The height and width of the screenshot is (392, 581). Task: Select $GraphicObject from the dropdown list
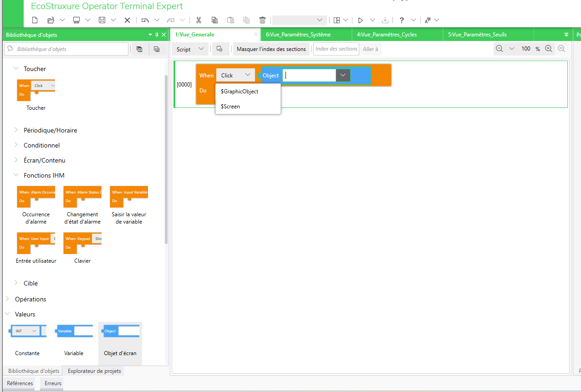click(240, 92)
